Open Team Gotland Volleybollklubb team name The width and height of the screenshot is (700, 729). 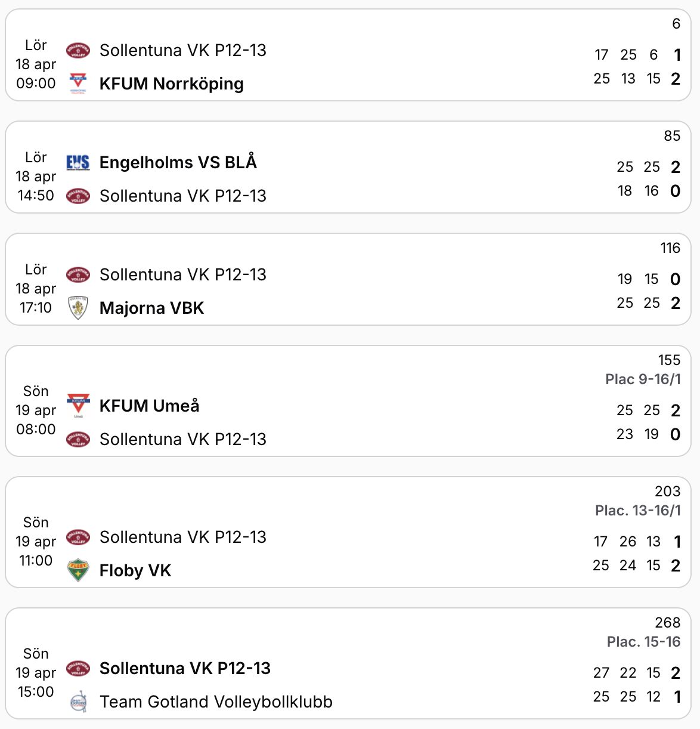point(216,702)
